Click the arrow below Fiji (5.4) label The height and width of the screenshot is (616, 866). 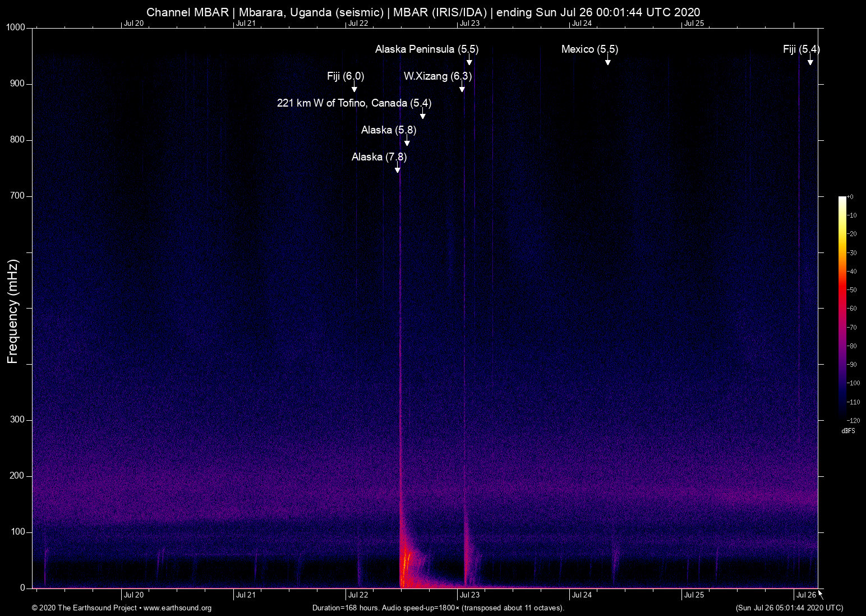810,61
